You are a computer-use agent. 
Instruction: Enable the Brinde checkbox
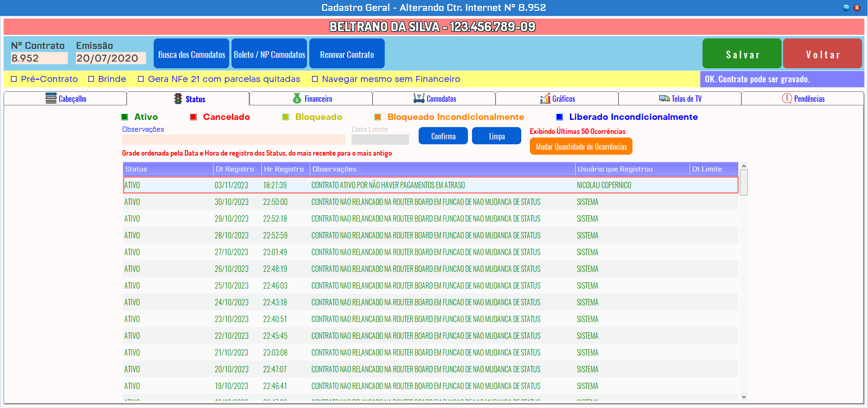tap(91, 79)
